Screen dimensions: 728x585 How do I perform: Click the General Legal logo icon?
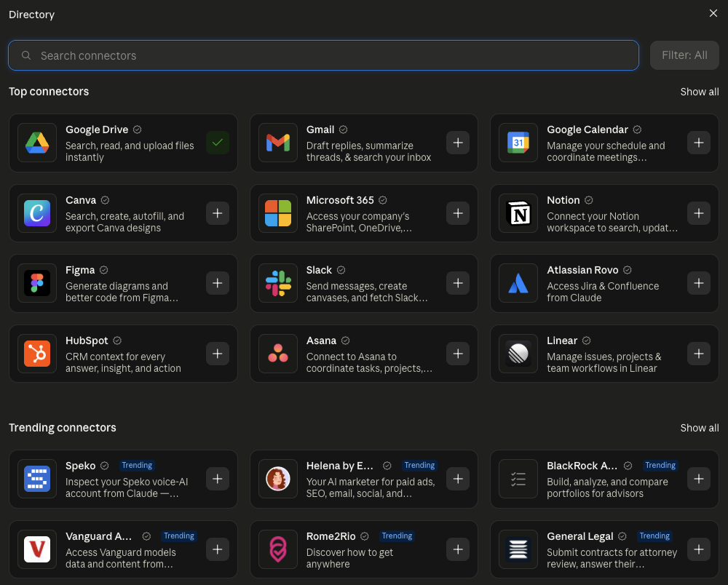tap(518, 549)
